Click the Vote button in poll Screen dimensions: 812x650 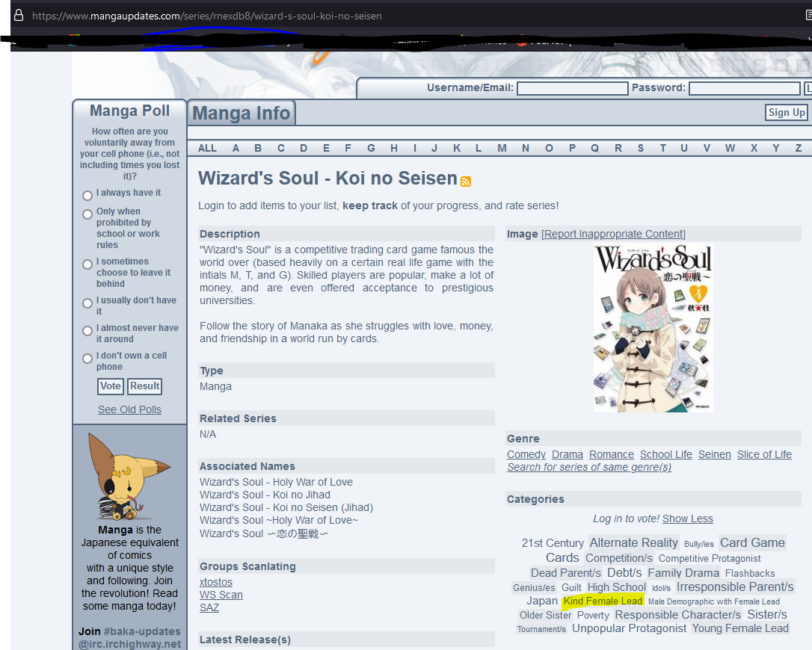111,386
